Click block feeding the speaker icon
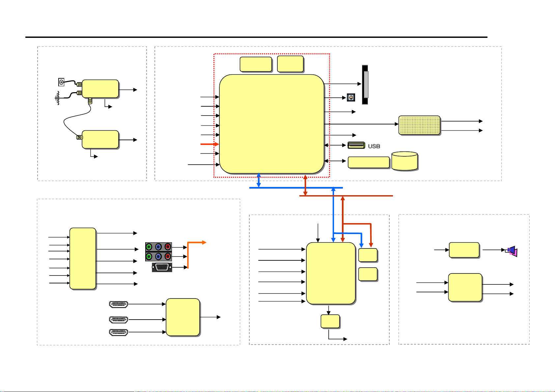The width and height of the screenshot is (555, 392). click(464, 250)
